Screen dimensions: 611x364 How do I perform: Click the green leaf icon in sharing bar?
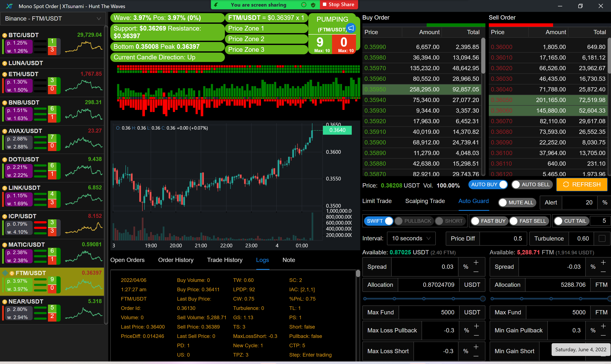216,5
